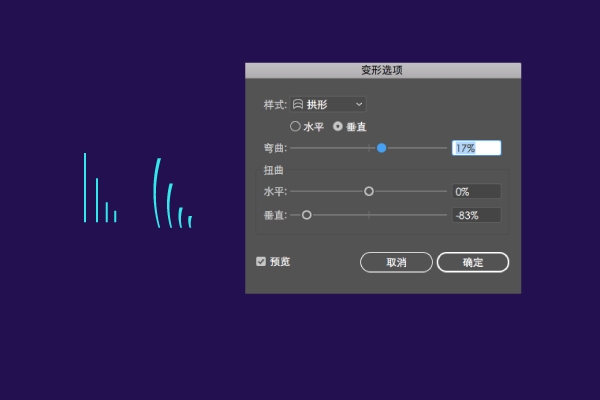600x400 pixels.
Task: Click the horizontal distortion 0% field
Action: 476,191
